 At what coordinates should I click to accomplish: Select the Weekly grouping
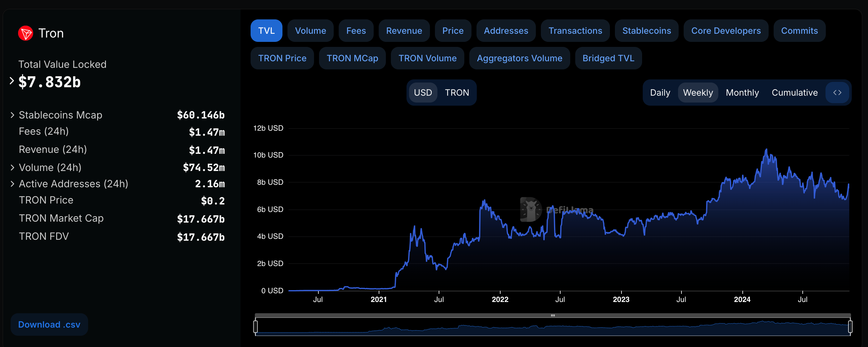pyautogui.click(x=698, y=93)
